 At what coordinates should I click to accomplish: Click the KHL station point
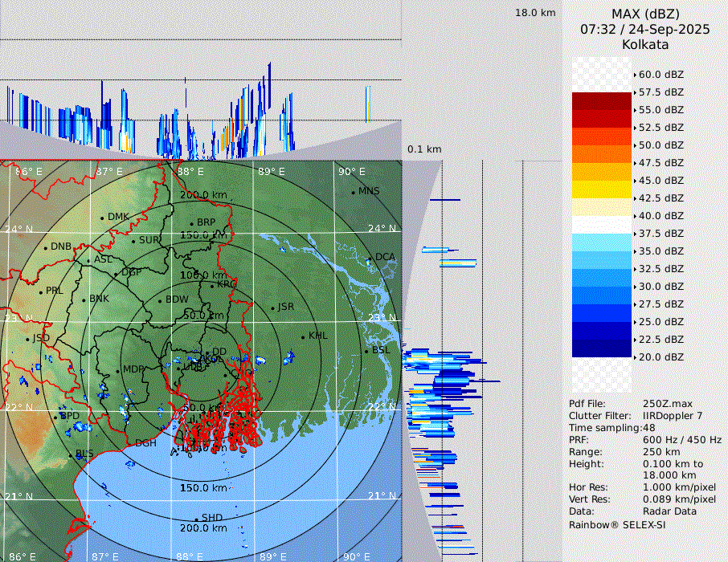pos(303,336)
